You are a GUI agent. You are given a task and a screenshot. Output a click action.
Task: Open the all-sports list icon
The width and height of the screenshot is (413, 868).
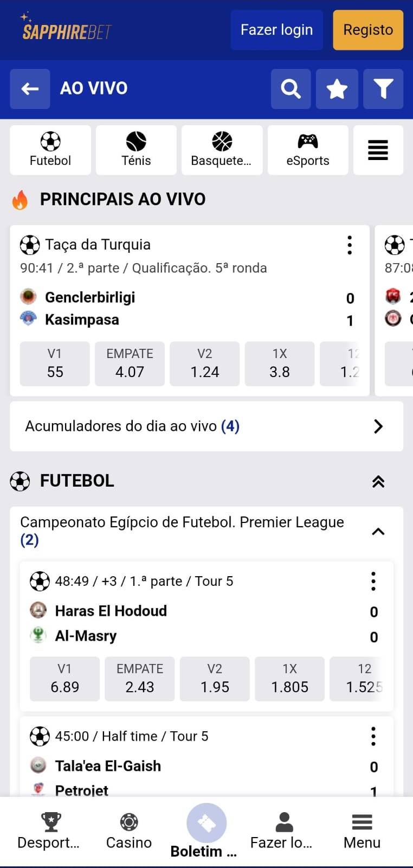(378, 150)
